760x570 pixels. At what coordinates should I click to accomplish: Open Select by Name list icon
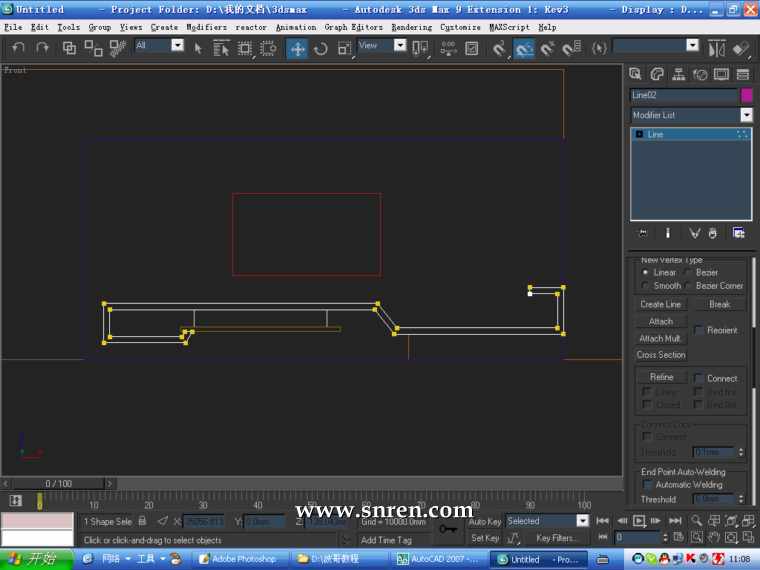click(x=221, y=48)
